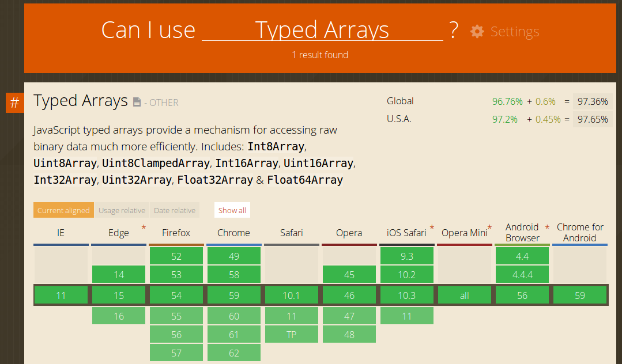Click the asterisk note next to iOS Safari

pyautogui.click(x=432, y=228)
